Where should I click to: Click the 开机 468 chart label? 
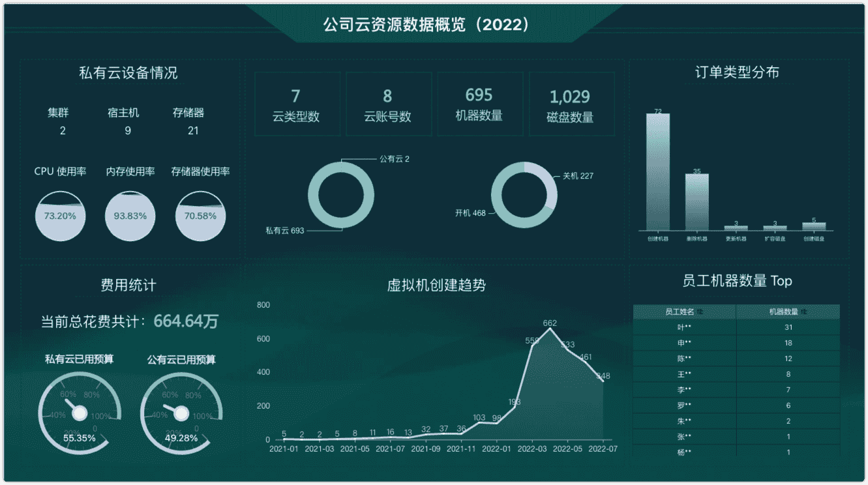pyautogui.click(x=470, y=213)
